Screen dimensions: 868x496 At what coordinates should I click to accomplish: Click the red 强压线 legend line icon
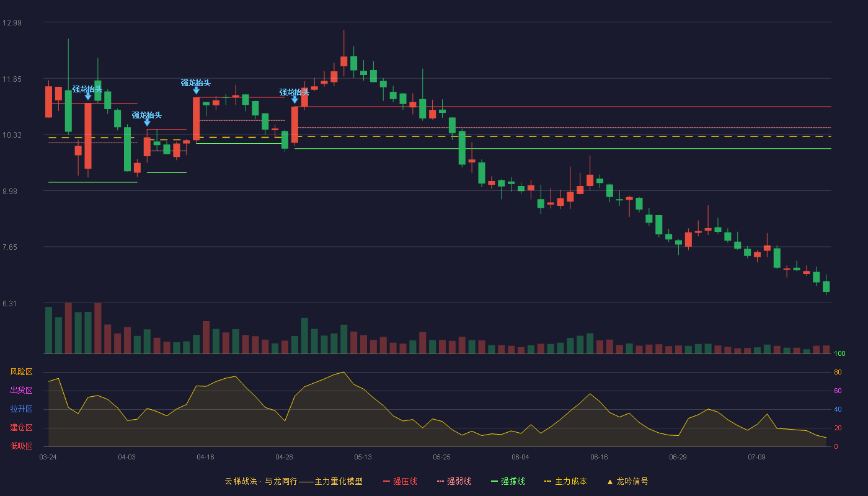pos(387,481)
